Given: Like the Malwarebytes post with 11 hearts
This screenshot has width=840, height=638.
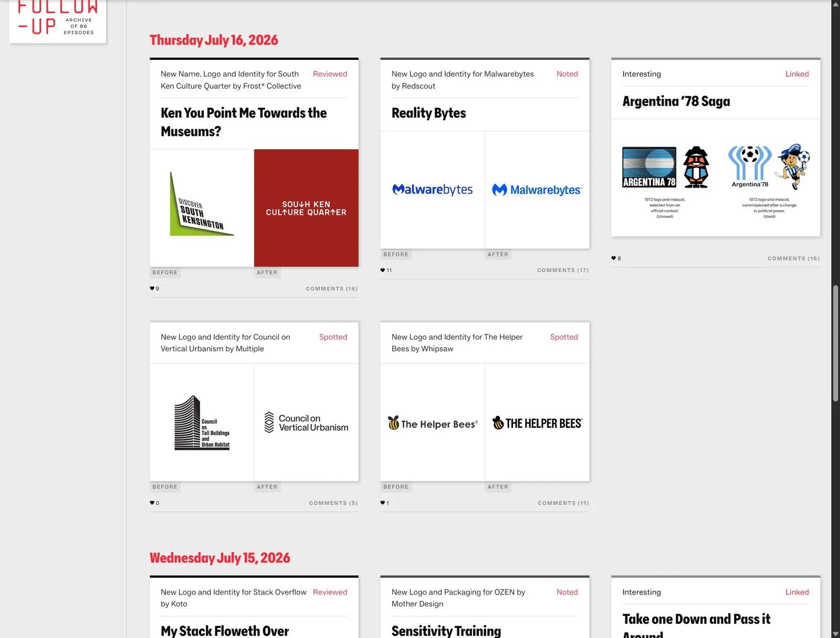Looking at the screenshot, I should tap(383, 270).
